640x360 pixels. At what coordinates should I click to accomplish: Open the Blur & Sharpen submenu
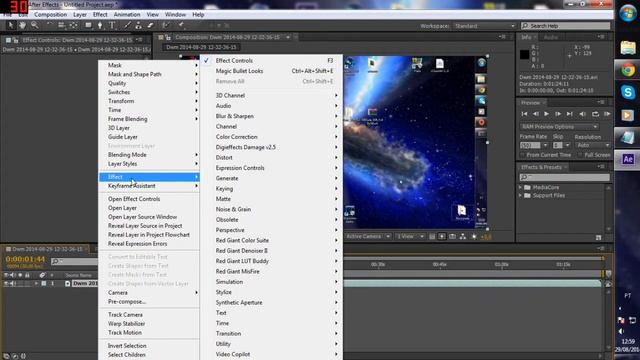click(271, 116)
